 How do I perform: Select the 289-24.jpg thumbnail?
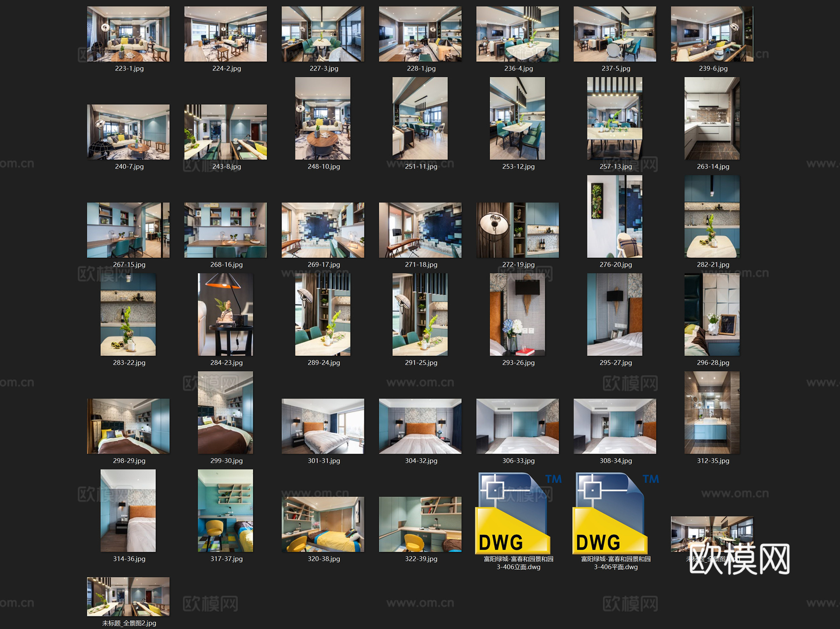(323, 315)
